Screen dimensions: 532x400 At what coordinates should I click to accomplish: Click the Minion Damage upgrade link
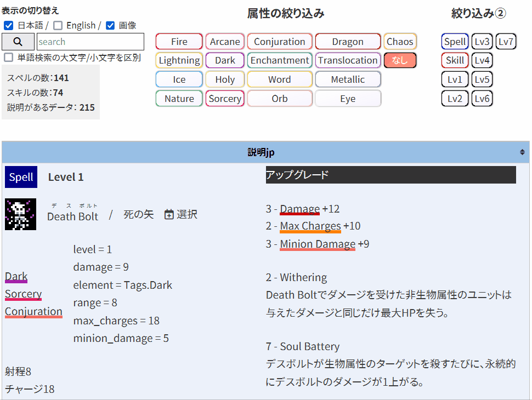pyautogui.click(x=318, y=244)
